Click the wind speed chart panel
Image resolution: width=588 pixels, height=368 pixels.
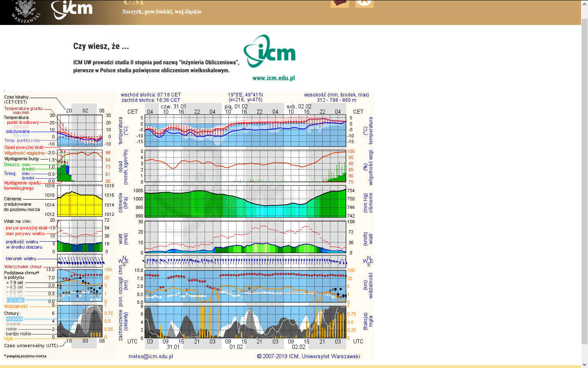tap(245, 237)
